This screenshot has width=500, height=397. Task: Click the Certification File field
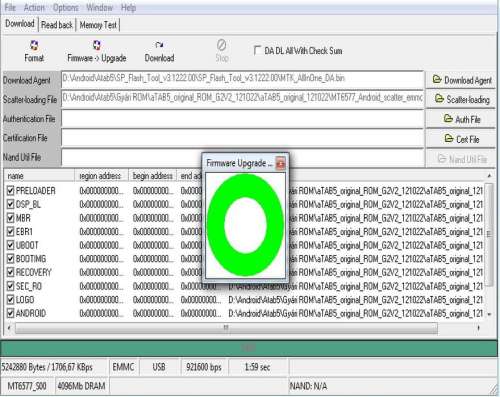pyautogui.click(x=242, y=138)
